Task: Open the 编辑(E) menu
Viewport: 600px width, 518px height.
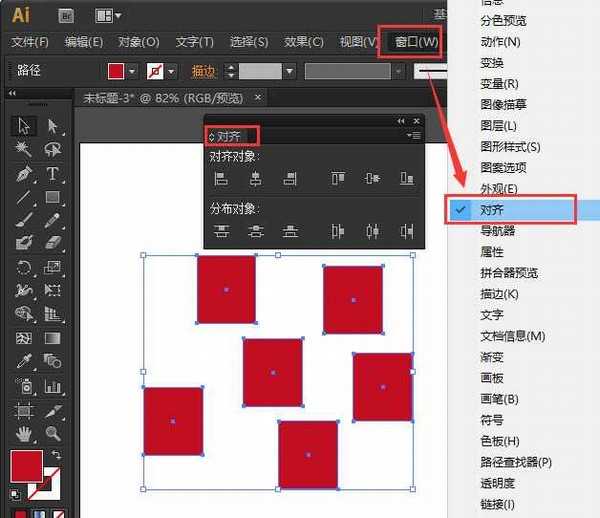Action: coord(83,41)
